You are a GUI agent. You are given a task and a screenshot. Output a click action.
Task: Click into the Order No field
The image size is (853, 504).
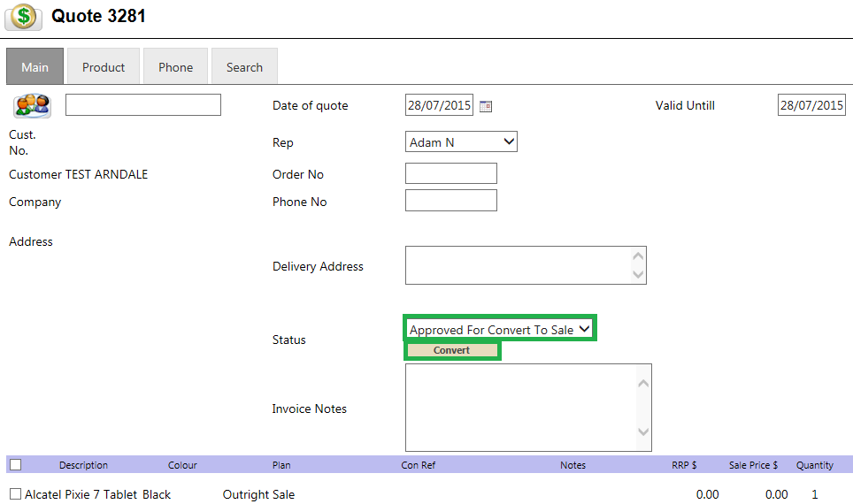[450, 173]
